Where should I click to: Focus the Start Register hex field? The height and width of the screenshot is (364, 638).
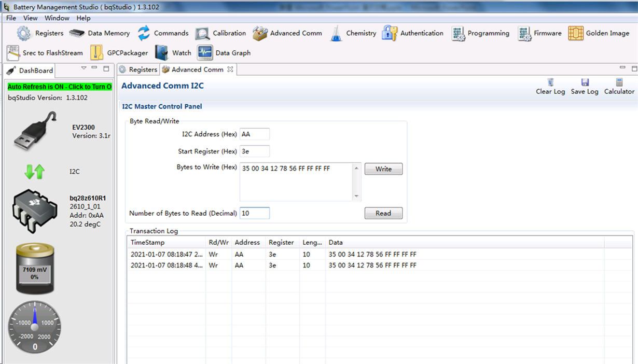[x=255, y=151]
